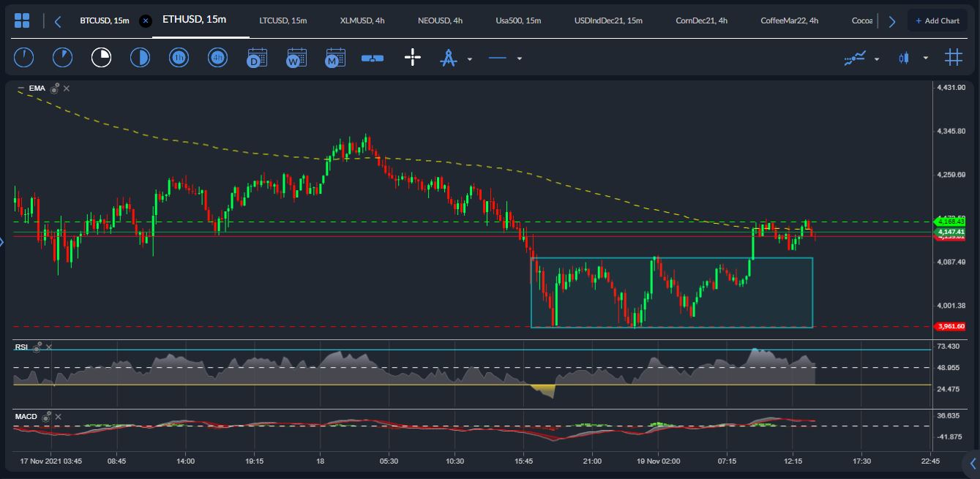This screenshot has height=479, width=980.
Task: Select the 30 minute half-circle timeframe
Action: pyautogui.click(x=140, y=58)
